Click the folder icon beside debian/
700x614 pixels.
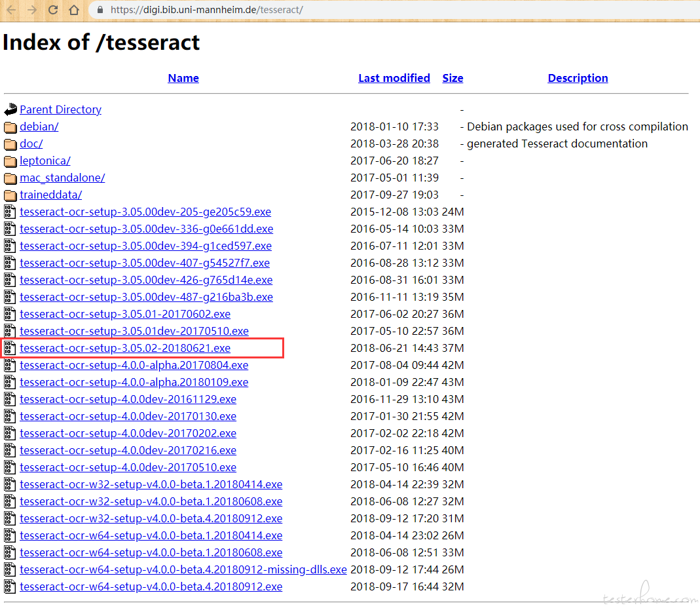(x=10, y=127)
